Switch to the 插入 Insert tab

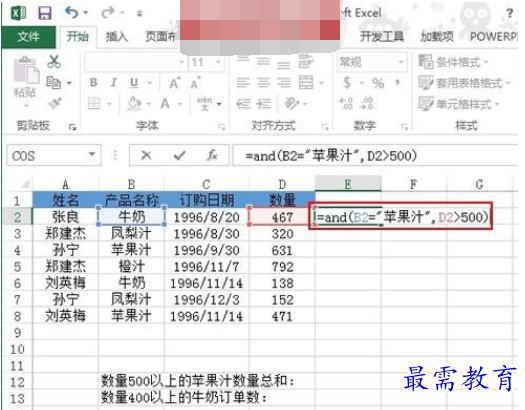[117, 36]
